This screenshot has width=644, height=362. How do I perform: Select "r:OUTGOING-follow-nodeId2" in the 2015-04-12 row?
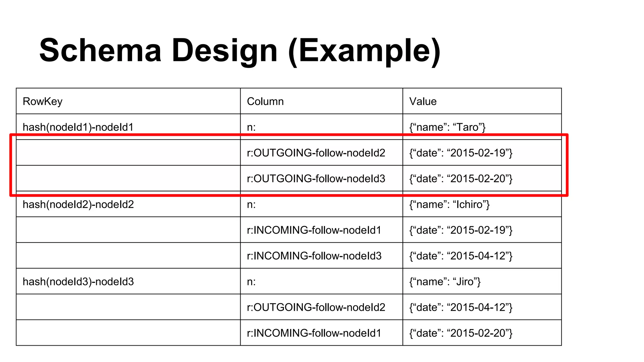point(321,307)
